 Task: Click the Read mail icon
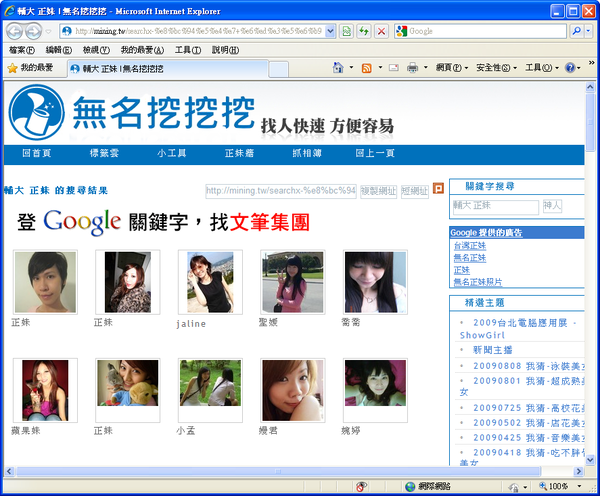point(394,68)
